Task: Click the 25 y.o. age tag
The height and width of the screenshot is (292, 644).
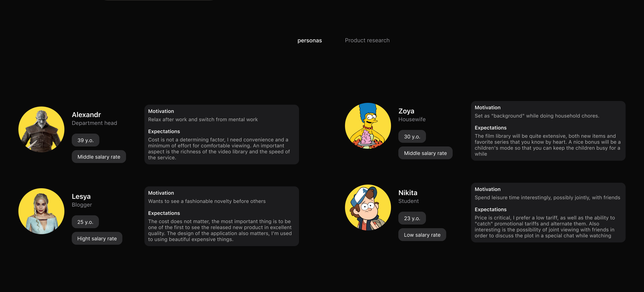Action: (85, 222)
